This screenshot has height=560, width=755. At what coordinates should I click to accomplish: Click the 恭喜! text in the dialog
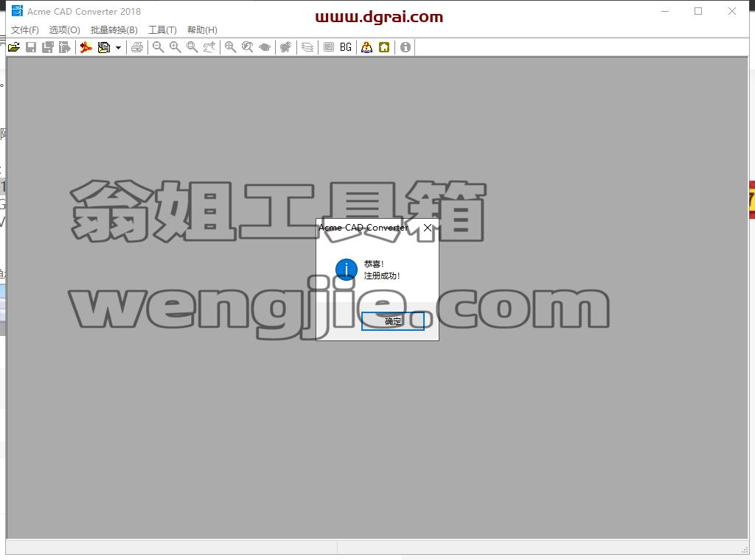tap(374, 264)
